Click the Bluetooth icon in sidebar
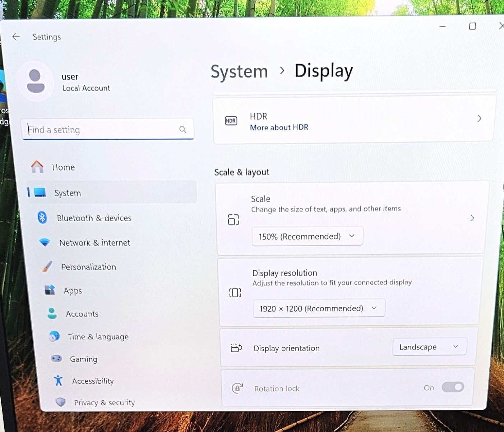504x432 pixels. tap(42, 217)
